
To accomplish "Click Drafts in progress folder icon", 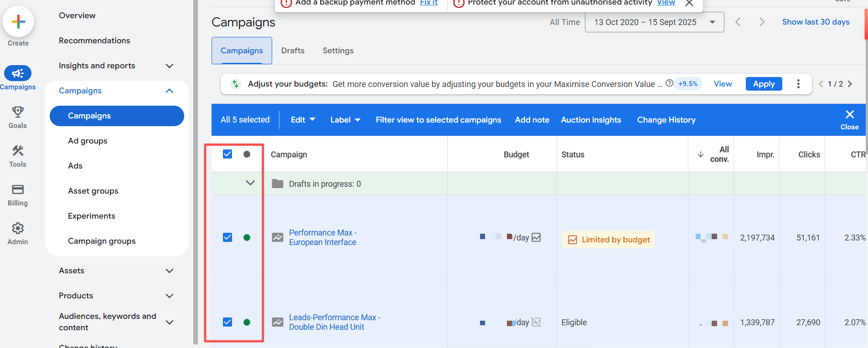I will coord(278,184).
